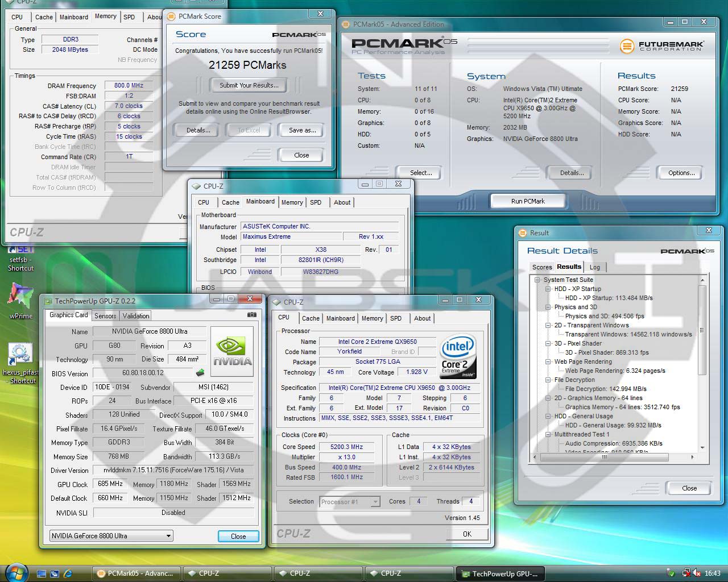Click Submit Your Results button

pos(249,85)
